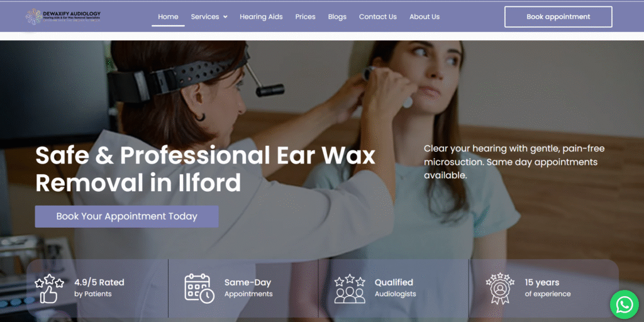This screenshot has height=322, width=644.
Task: Click the Same-Day Appointments label
Action: (248, 288)
